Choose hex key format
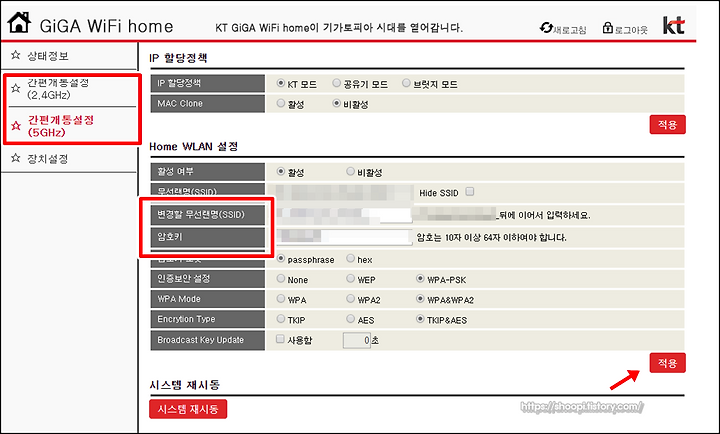Viewport: 720px width, 434px height. [x=350, y=259]
